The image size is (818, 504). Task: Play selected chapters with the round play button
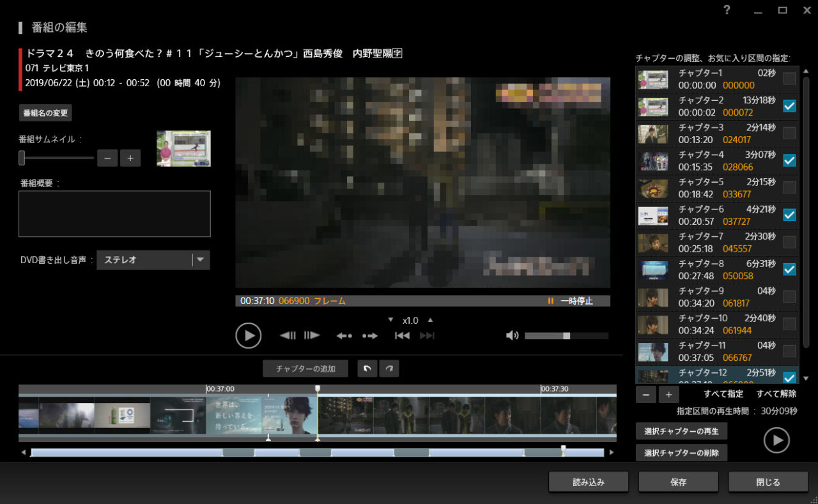(x=776, y=440)
